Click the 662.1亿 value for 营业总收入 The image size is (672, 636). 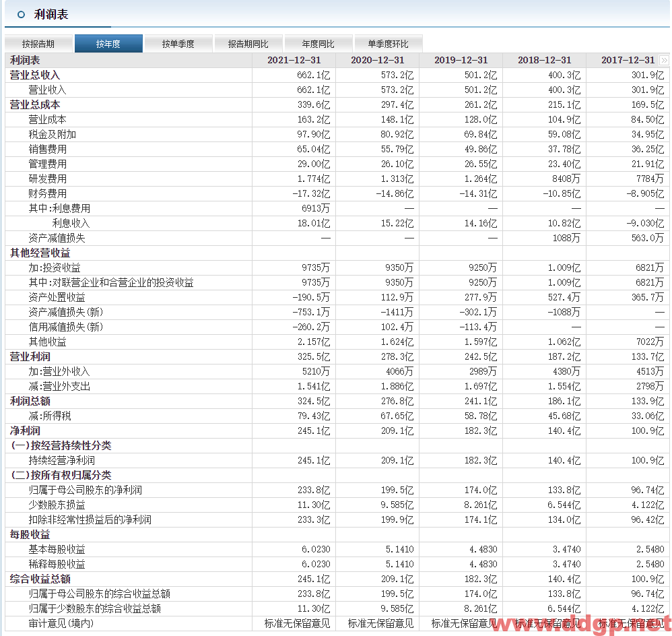click(314, 75)
